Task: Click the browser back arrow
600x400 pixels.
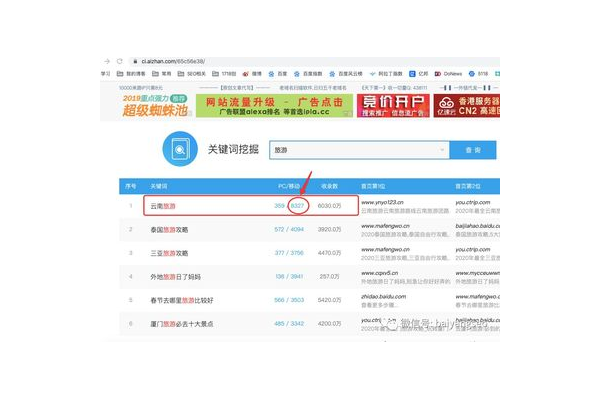Action: [106, 60]
